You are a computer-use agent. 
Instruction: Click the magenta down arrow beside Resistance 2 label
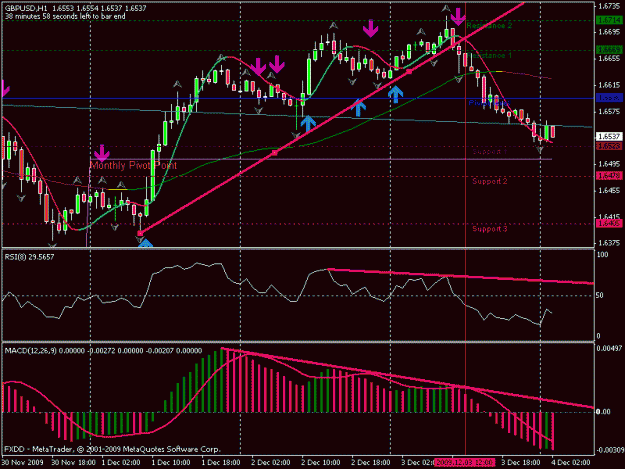458,17
